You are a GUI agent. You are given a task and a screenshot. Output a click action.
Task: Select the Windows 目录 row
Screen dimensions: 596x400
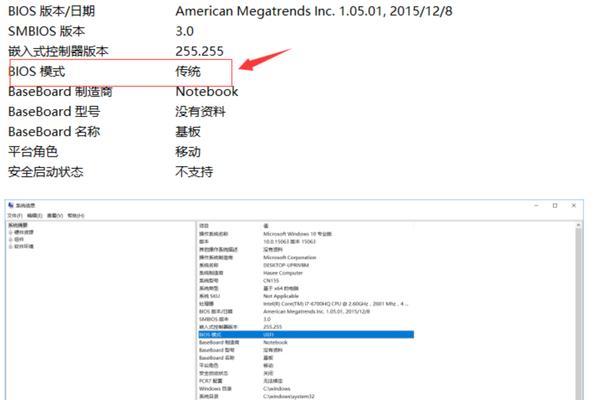pos(306,389)
